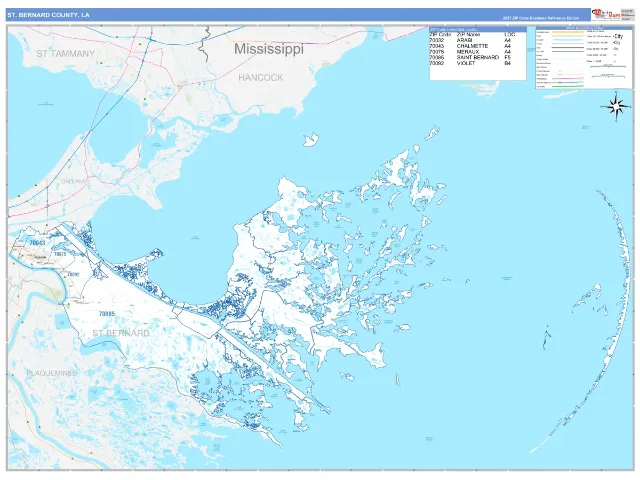Click ZIP code label 70092 on map
The width and height of the screenshot is (640, 480).
[x=73, y=274]
